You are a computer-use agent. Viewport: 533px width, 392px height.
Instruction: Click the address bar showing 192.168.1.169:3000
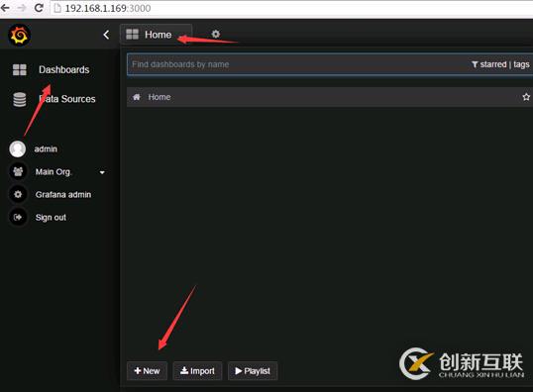click(290, 8)
